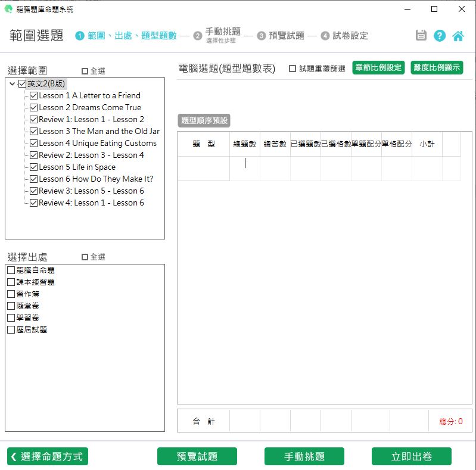Image resolution: width=476 pixels, height=470 pixels.
Task: Click the 題型 column header
Action: click(x=203, y=144)
